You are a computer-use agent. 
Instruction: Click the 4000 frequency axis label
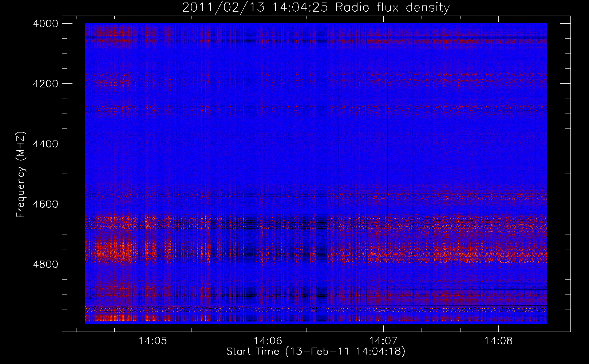(x=46, y=24)
